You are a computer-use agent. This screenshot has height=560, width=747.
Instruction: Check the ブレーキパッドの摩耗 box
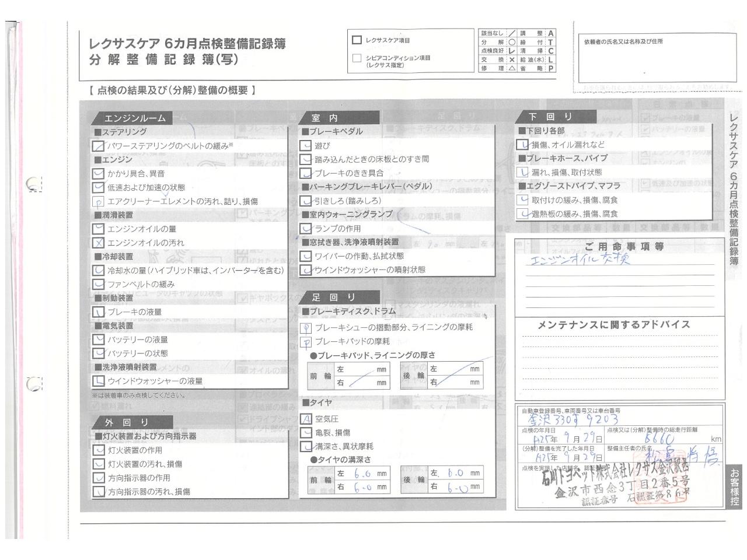[306, 342]
